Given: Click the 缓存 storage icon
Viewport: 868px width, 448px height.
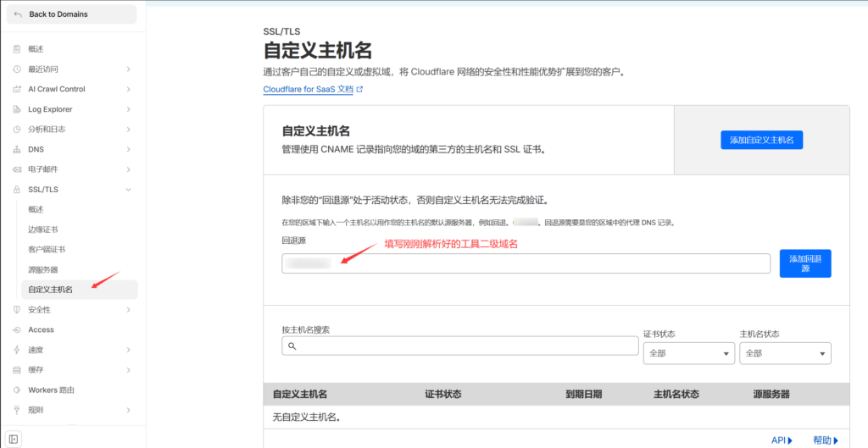Looking at the screenshot, I should pyautogui.click(x=17, y=369).
